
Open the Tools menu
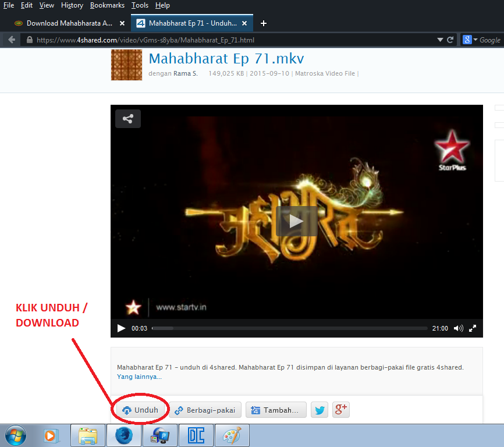pos(140,5)
